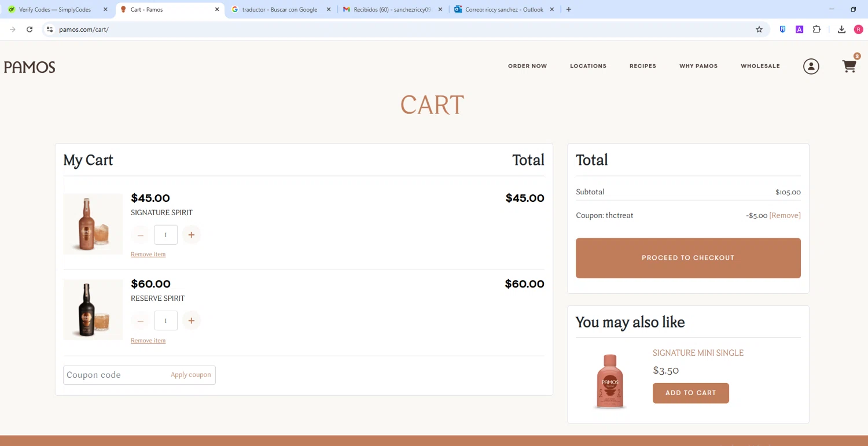Decrease Reserve Spirit quantity
868x446 pixels.
[x=140, y=320]
